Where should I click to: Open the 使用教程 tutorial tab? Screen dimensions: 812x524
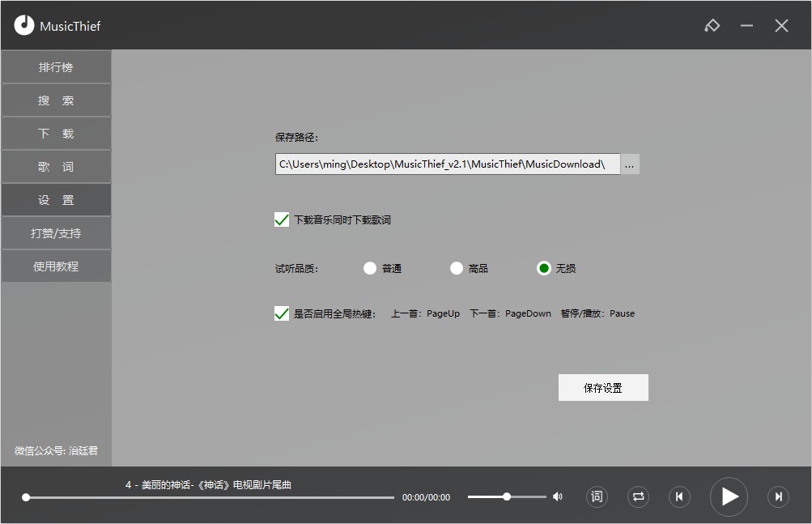56,266
